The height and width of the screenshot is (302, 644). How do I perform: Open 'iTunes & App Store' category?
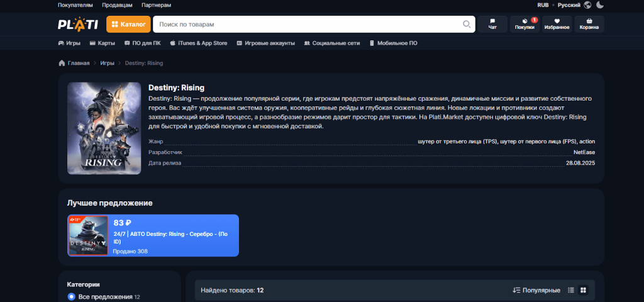[197, 43]
